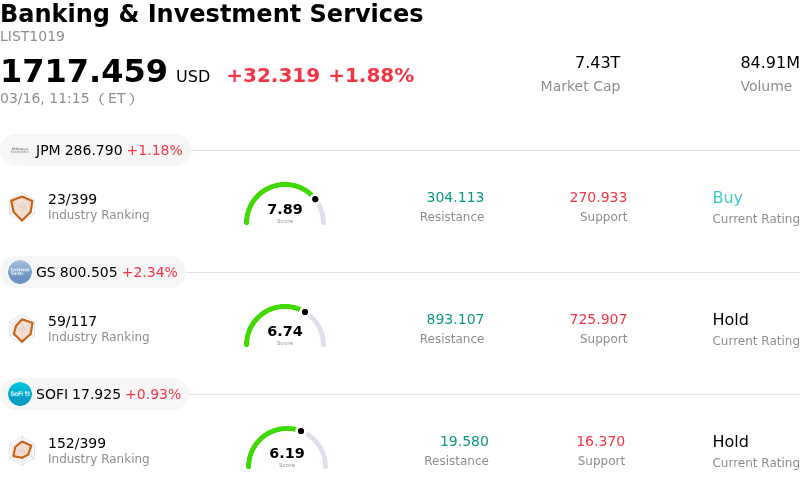Click the Goldman Sachs logo icon
800x488 pixels.
20,272
